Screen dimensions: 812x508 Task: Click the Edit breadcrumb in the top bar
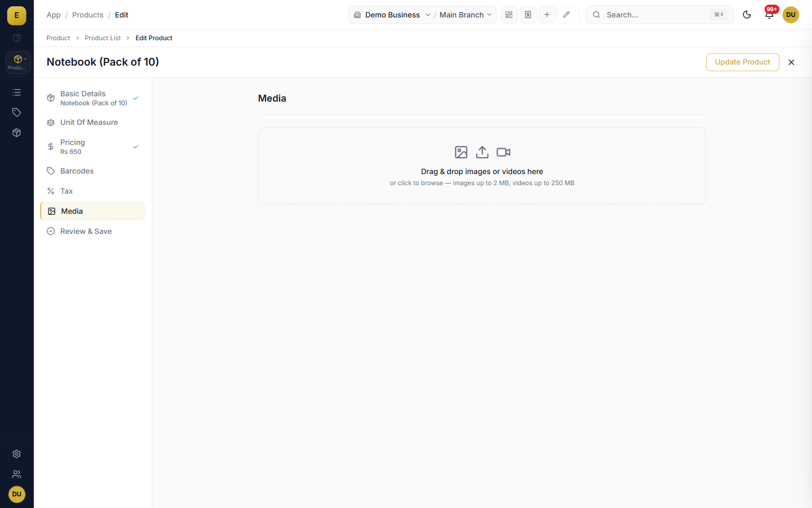click(x=122, y=15)
